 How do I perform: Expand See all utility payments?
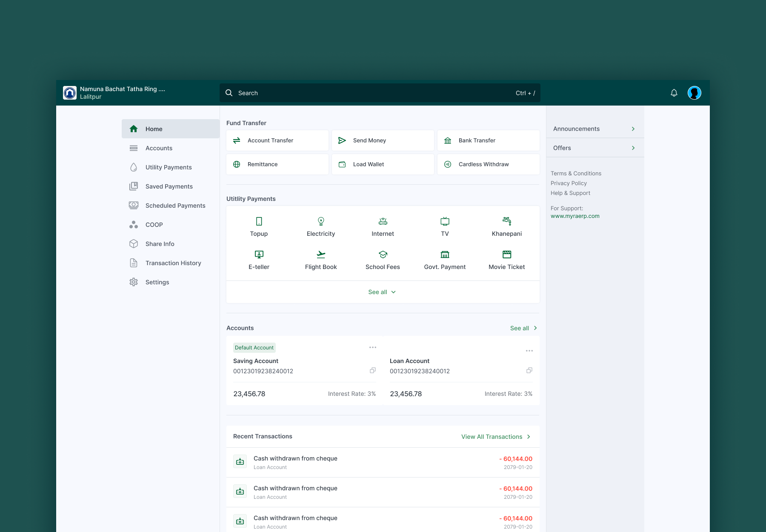point(382,292)
